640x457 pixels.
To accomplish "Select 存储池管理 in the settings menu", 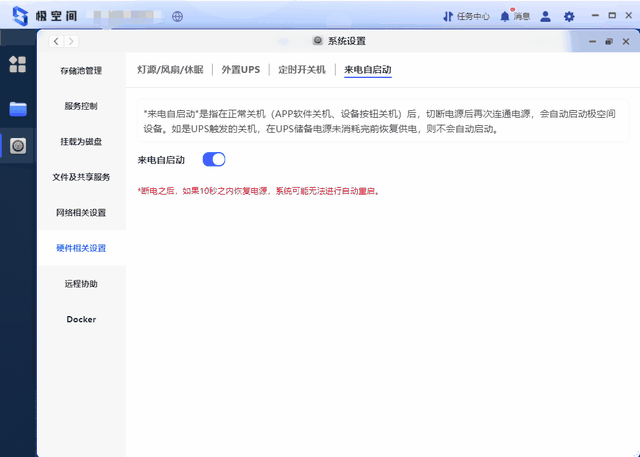I will coord(81,71).
